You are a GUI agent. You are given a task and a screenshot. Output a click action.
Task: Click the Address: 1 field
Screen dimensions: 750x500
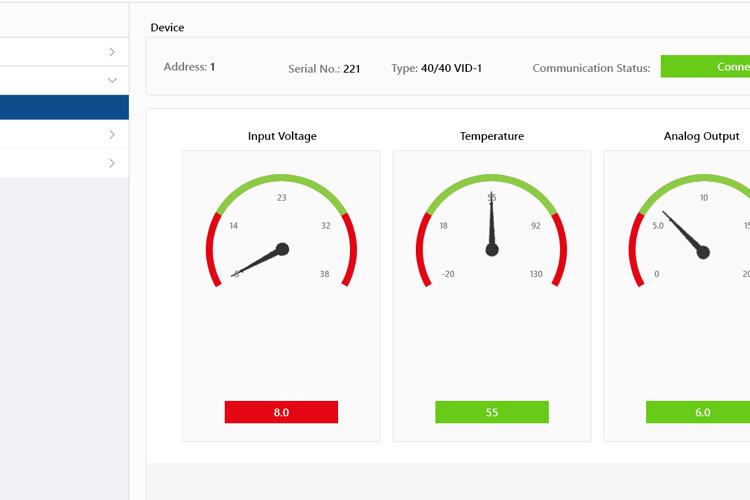(x=189, y=67)
